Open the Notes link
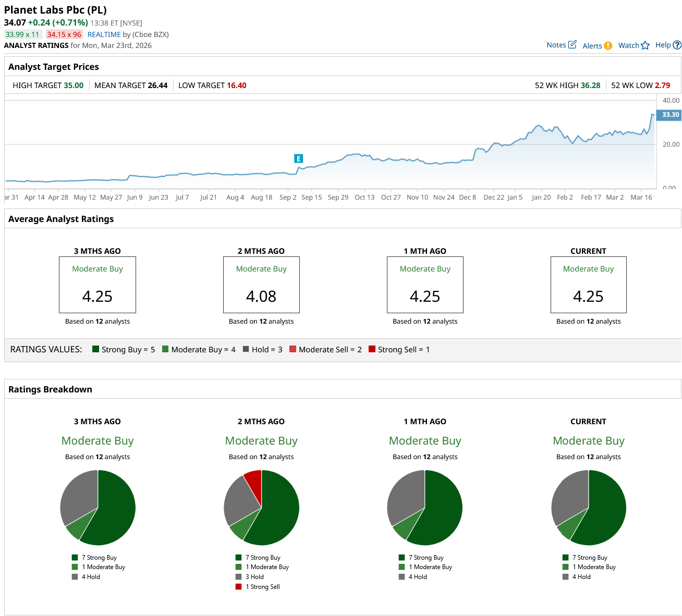The width and height of the screenshot is (682, 616). [x=556, y=45]
